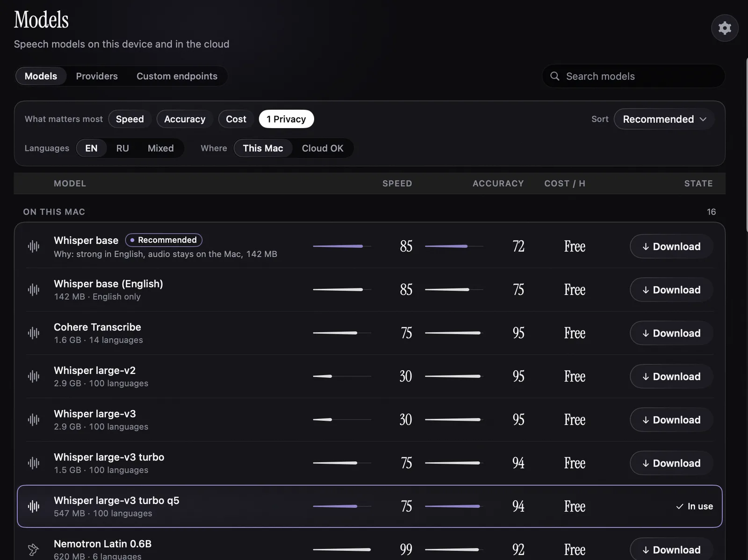Image resolution: width=748 pixels, height=560 pixels.
Task: Click the COST / H column header
Action: pyautogui.click(x=565, y=184)
